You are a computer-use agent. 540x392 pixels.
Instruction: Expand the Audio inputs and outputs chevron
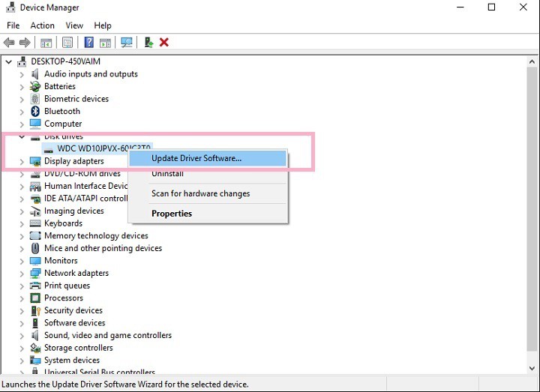click(x=22, y=74)
